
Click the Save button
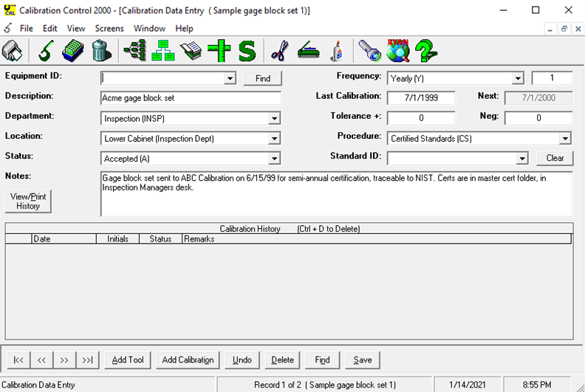coord(363,360)
